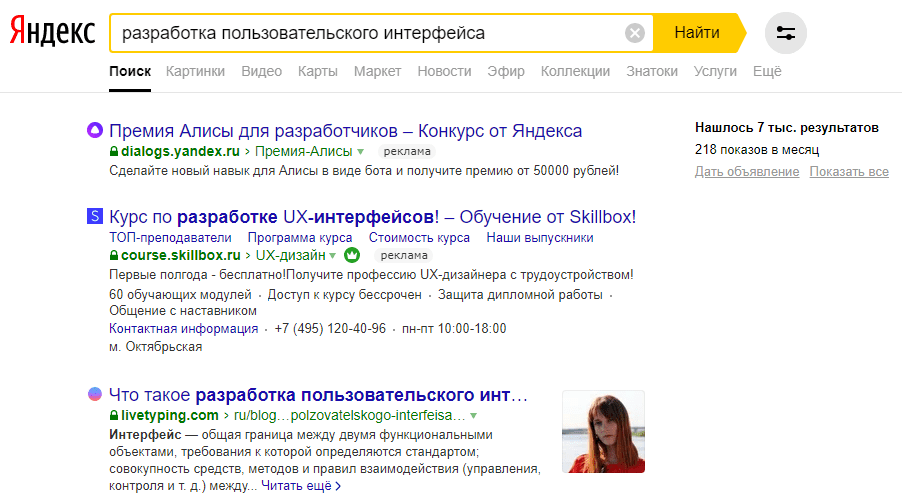Viewport: 902px width, 498px height.
Task: Open the Что такое разработка пользовательского result
Action: click(x=318, y=395)
